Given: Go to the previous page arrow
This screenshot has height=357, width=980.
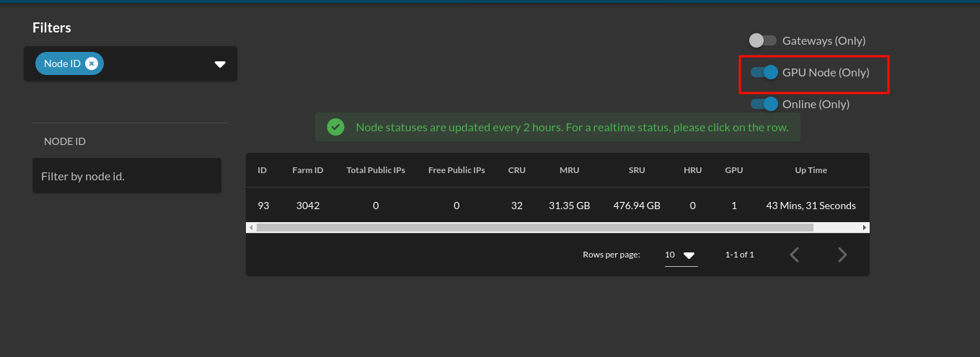Looking at the screenshot, I should pyautogui.click(x=795, y=255).
